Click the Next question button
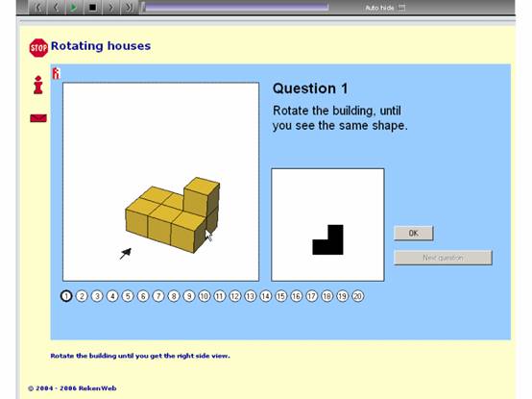The image size is (532, 399). [x=443, y=258]
